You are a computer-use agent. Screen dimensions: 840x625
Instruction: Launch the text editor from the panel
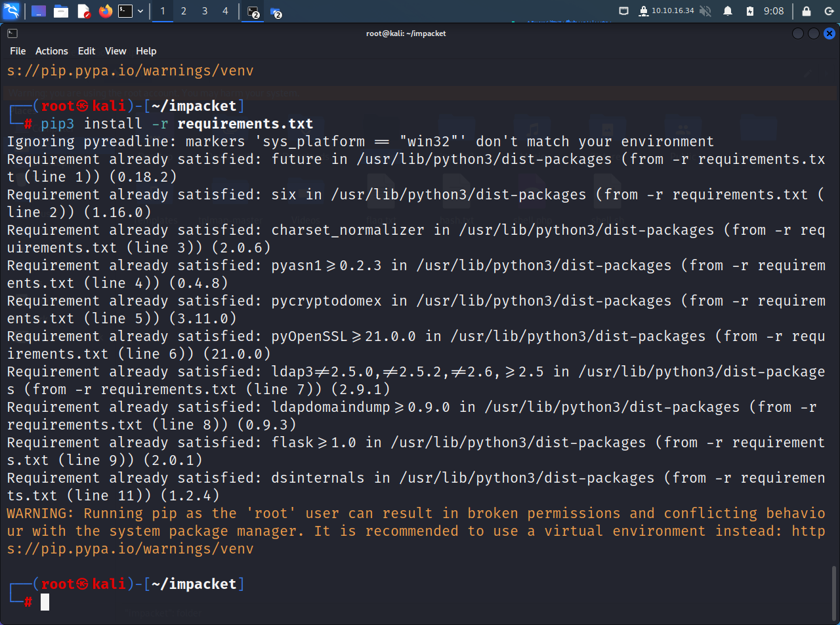83,11
